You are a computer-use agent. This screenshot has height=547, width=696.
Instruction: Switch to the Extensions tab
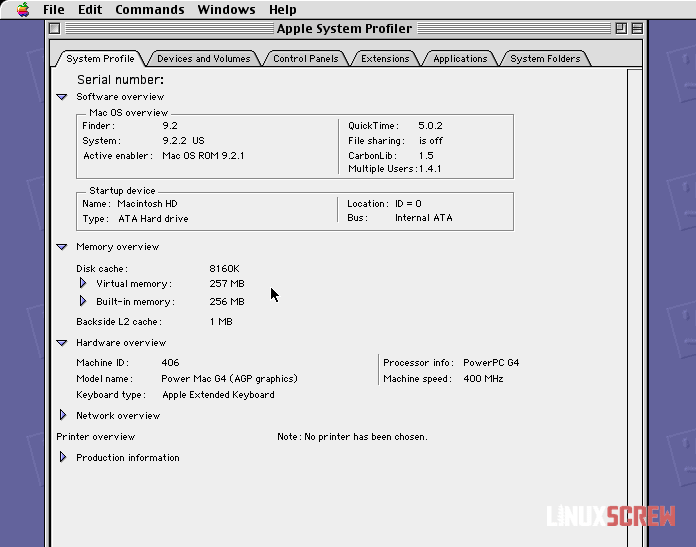point(385,59)
